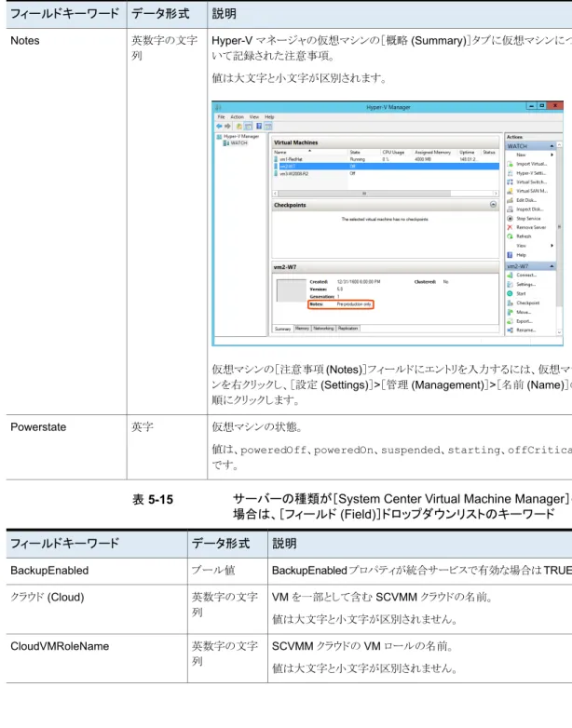The image size is (572, 728).
Task: Collapse the Checkpoints pane
Action: coord(493,204)
